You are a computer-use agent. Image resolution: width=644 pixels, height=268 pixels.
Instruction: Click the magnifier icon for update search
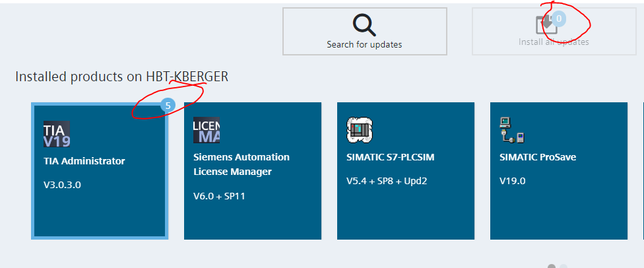click(x=364, y=24)
